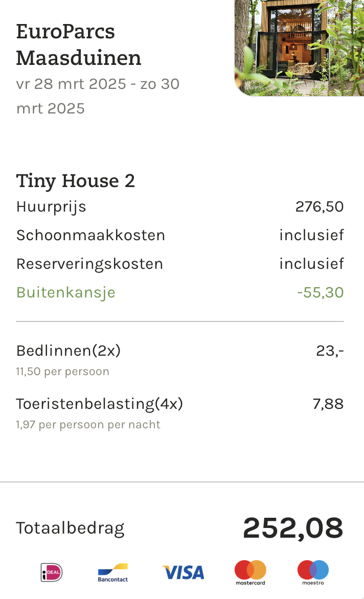Image resolution: width=364 pixels, height=599 pixels.
Task: Select the Huurprijs row label
Action: point(51,207)
